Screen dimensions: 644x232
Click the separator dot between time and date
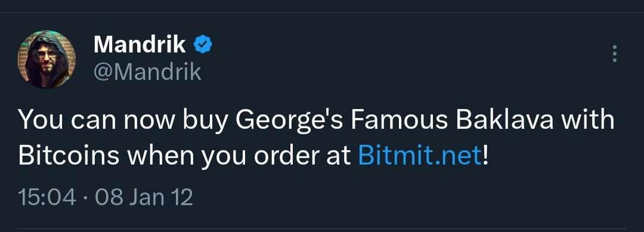(86, 199)
